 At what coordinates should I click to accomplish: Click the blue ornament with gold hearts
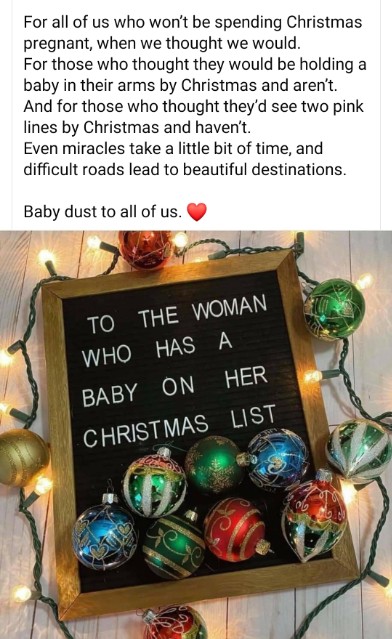point(104,534)
